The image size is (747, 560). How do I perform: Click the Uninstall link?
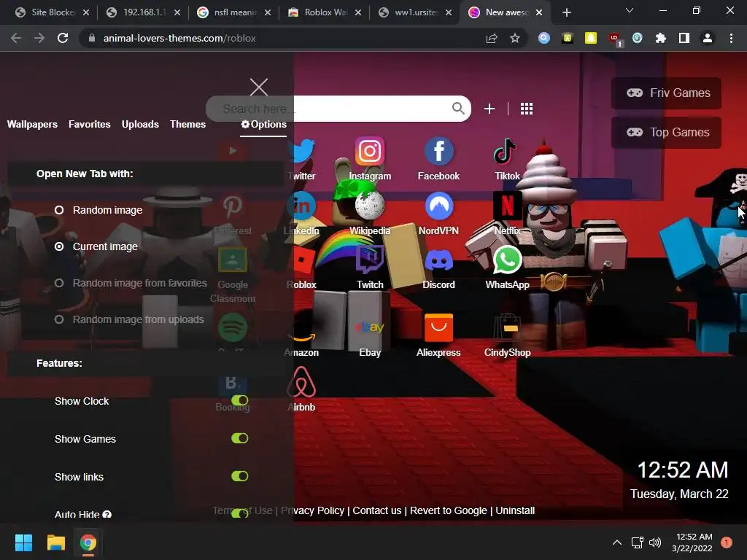pos(515,510)
